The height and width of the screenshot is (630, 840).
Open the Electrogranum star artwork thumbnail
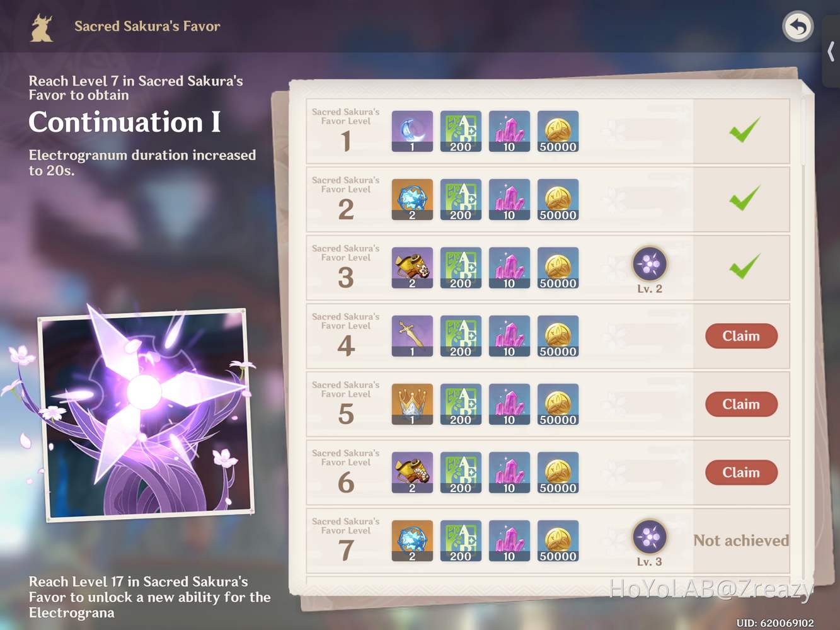coord(146,415)
